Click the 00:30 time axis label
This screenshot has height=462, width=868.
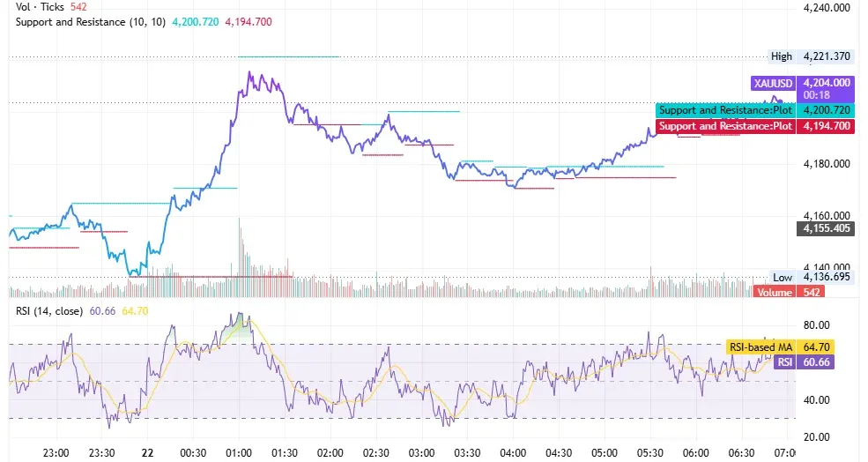click(193, 453)
